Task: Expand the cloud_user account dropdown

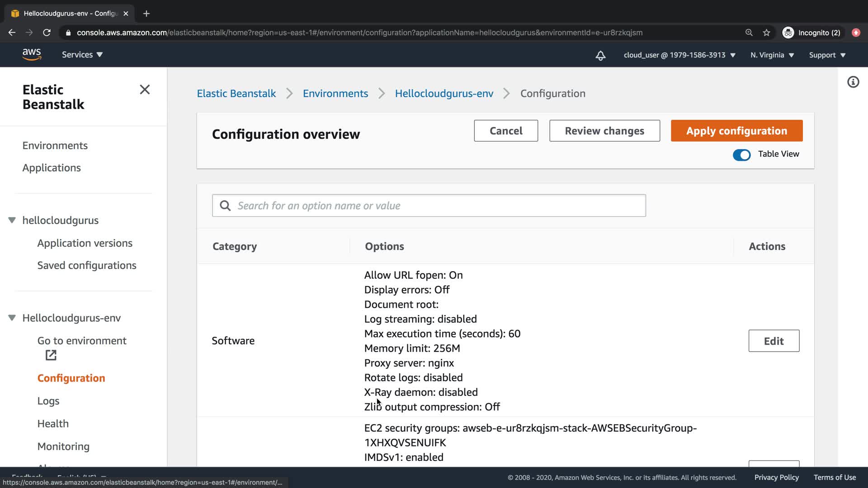Action: pyautogui.click(x=679, y=55)
